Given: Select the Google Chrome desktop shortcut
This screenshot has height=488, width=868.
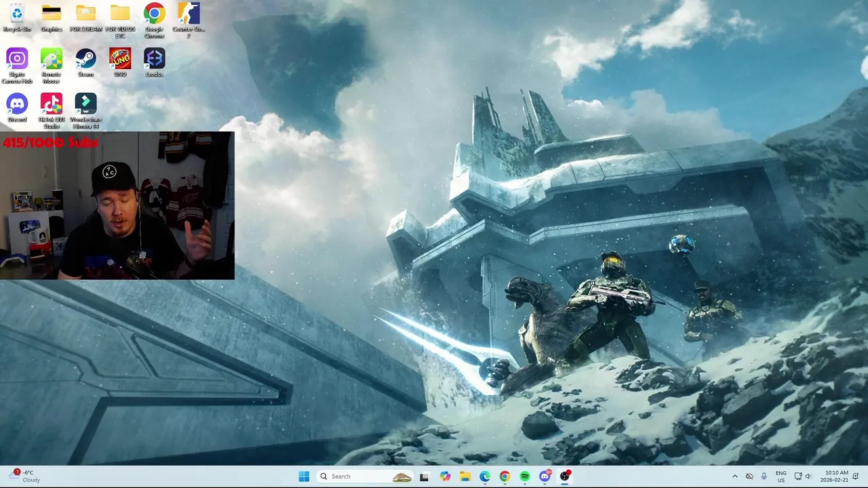Looking at the screenshot, I should pos(154,20).
